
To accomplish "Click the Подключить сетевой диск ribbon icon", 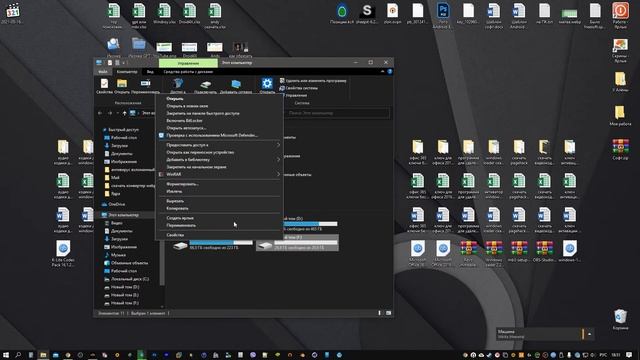I will point(205,86).
